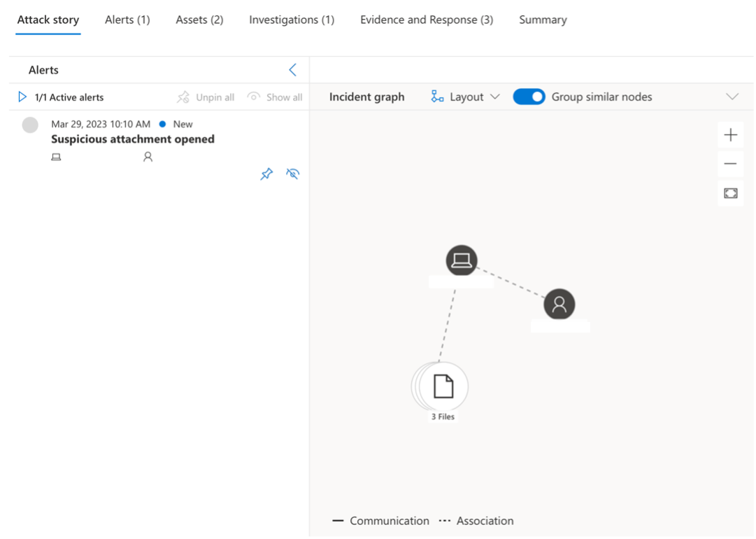Screen dimensions: 756x539
Task: Click the Layout graph icon
Action: pos(437,97)
